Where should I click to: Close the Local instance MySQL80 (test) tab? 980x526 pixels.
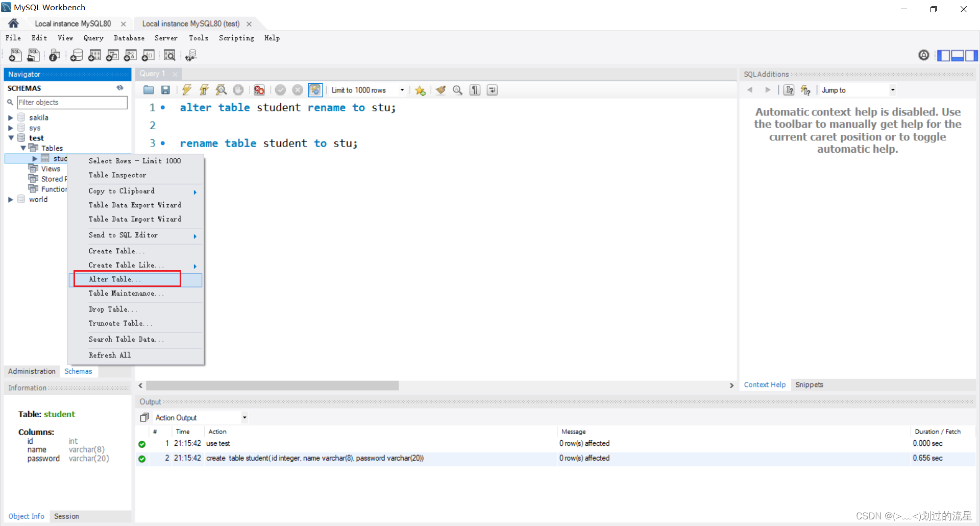(x=249, y=24)
